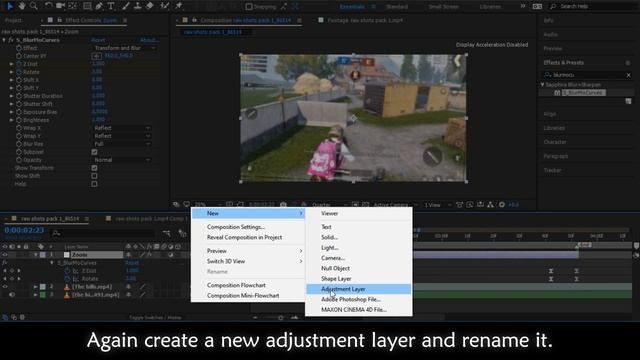Select the Puppet Pin tool
The image size is (640, 360).
178,6
